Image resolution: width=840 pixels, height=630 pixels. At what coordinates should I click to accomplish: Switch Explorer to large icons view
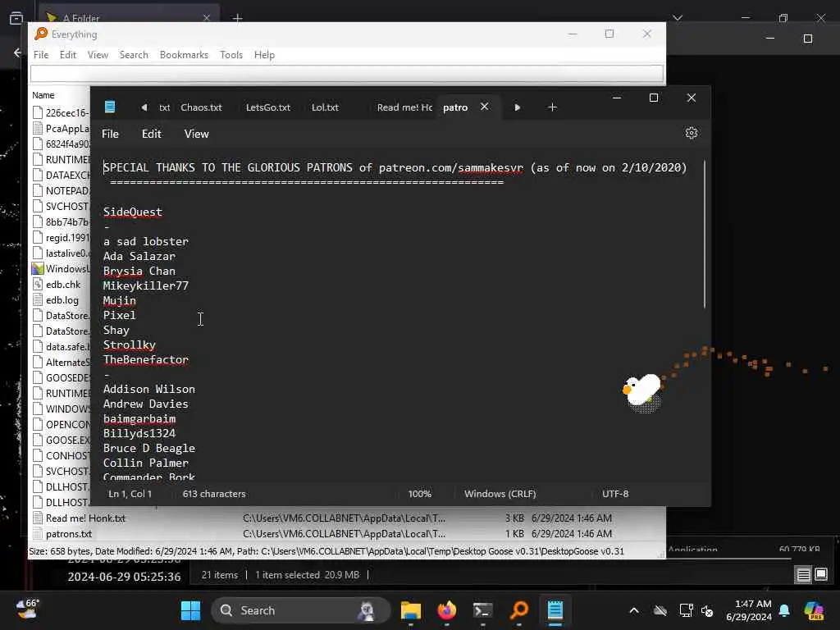point(821,575)
